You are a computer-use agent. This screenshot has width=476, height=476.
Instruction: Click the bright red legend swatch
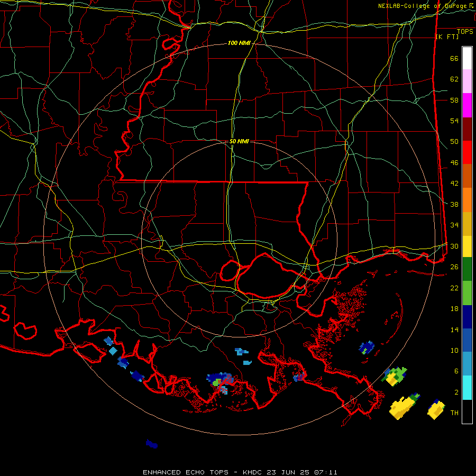[467, 152]
